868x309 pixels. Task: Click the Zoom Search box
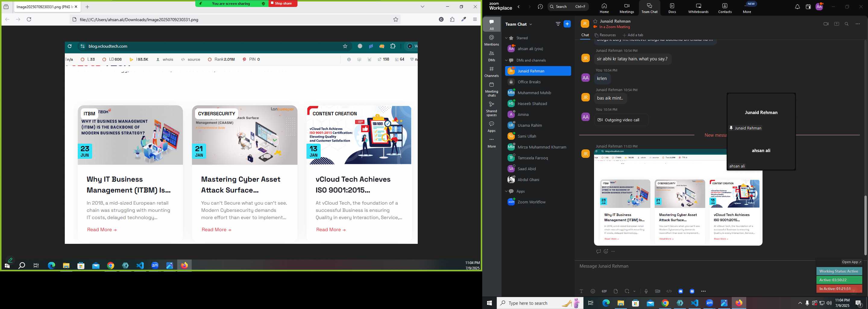pos(568,6)
